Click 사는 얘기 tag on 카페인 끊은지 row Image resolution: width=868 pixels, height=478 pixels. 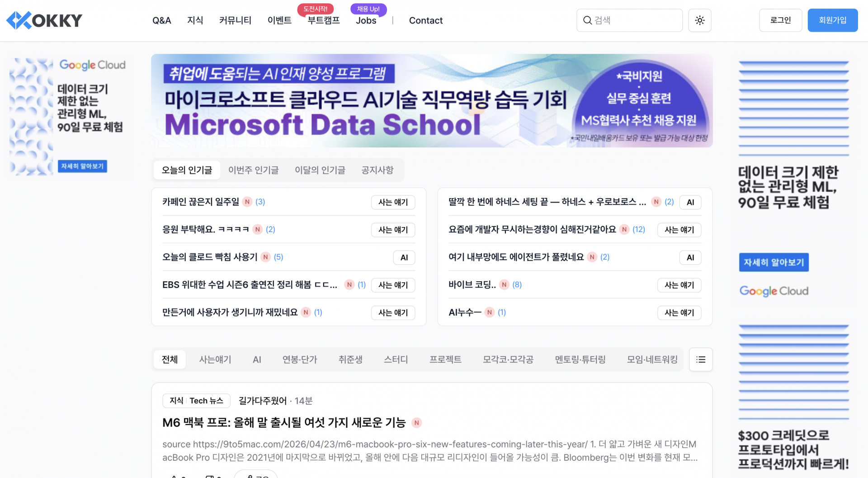coord(393,202)
